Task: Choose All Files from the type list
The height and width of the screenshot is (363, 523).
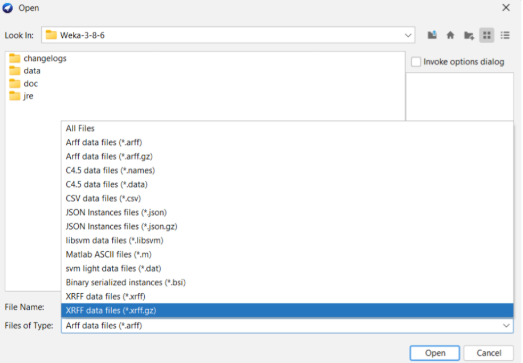Action: click(287, 128)
